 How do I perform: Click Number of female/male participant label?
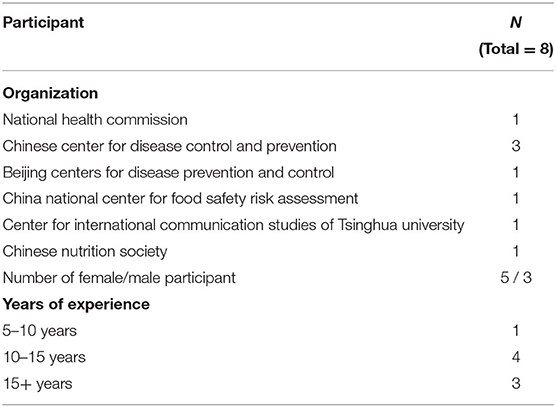pos(119,278)
